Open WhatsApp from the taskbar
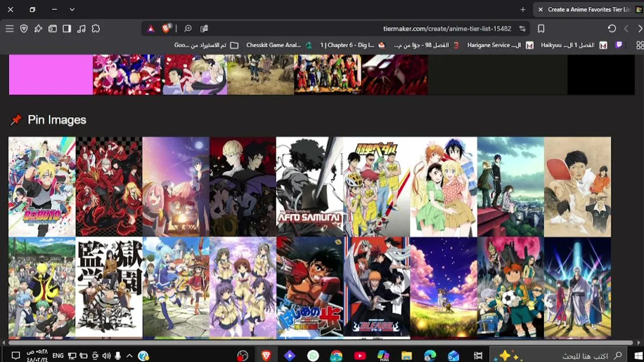The height and width of the screenshot is (362, 644). coord(313,356)
